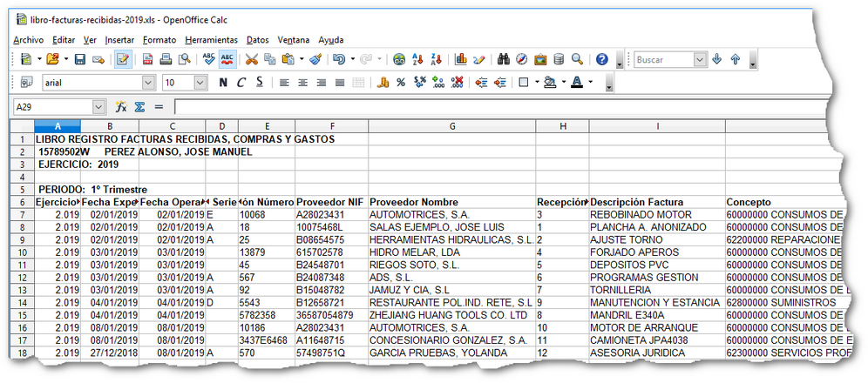Toggle underline S button

coord(260,83)
